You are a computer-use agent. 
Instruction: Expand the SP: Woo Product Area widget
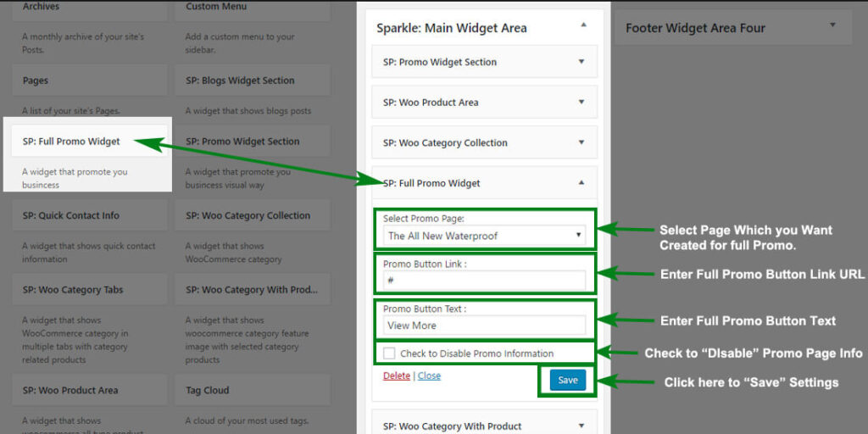click(581, 103)
